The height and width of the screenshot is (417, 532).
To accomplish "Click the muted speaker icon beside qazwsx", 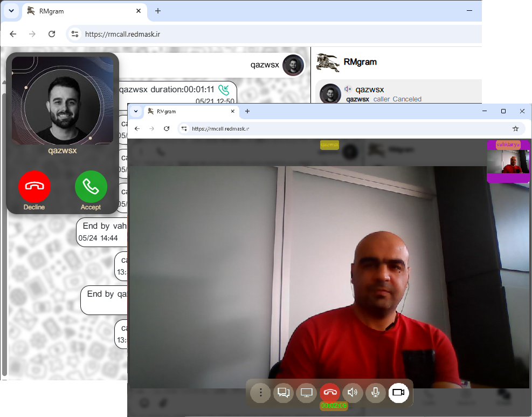I will (x=348, y=89).
